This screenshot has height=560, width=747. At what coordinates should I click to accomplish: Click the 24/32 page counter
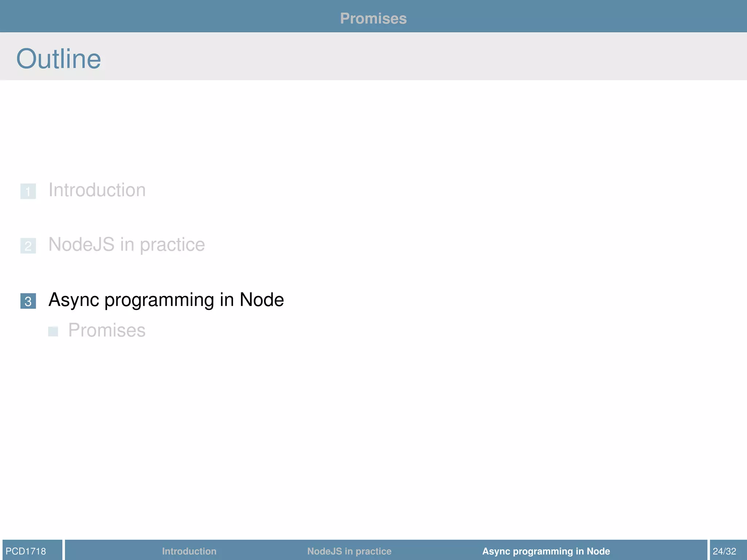[x=724, y=551]
